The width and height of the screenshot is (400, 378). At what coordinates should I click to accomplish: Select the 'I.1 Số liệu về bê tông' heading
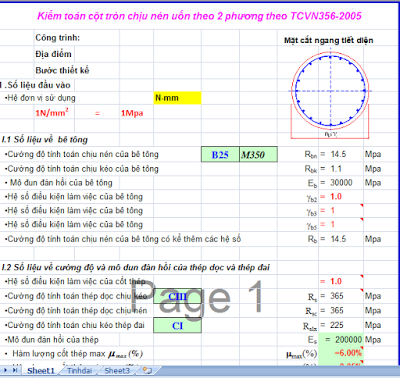coord(45,139)
